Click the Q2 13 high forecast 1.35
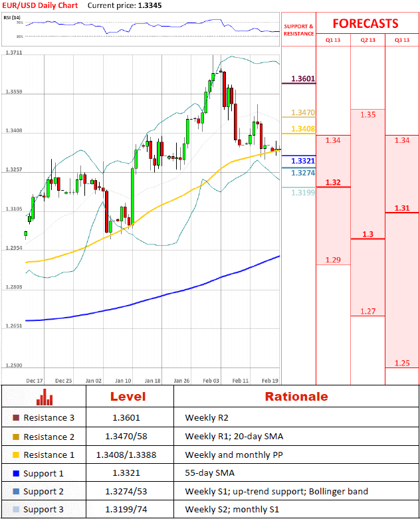Viewport: 420px width, 519px height. coord(368,115)
